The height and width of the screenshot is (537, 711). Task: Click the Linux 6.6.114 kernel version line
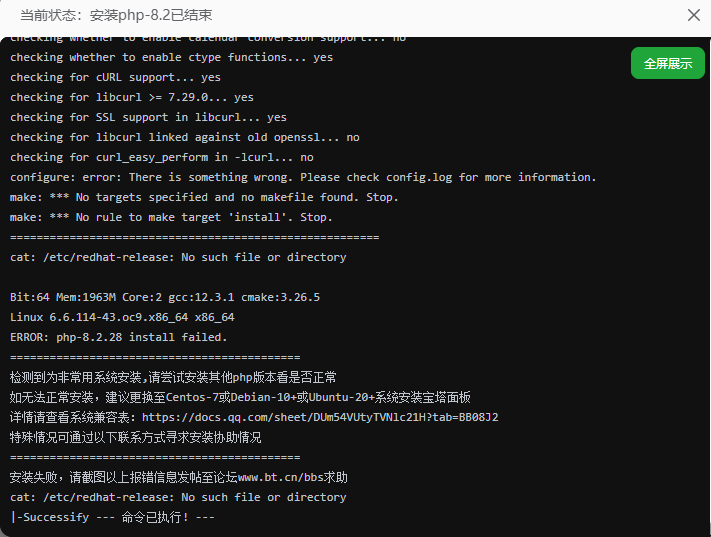pos(122,317)
